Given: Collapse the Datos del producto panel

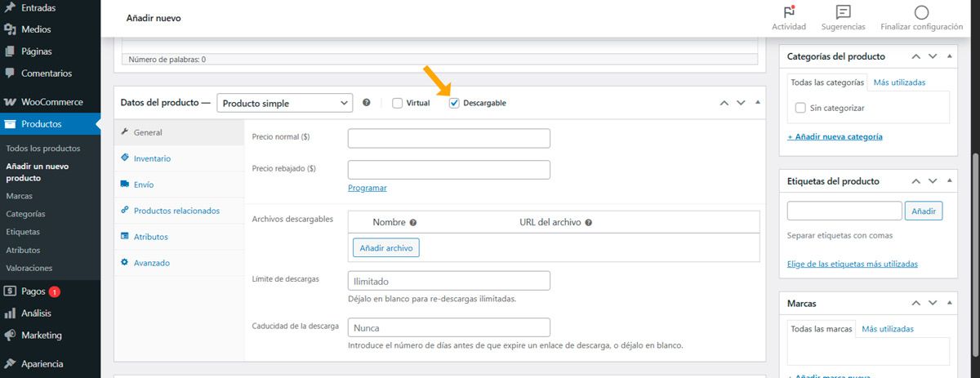Looking at the screenshot, I should tap(758, 103).
